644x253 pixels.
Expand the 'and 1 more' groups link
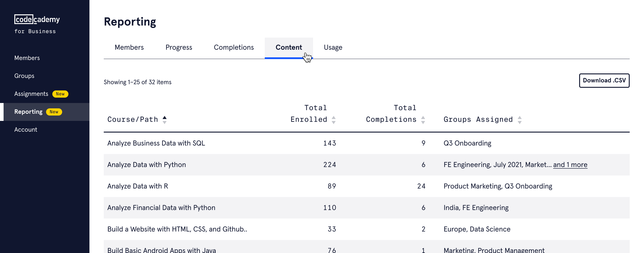point(570,165)
